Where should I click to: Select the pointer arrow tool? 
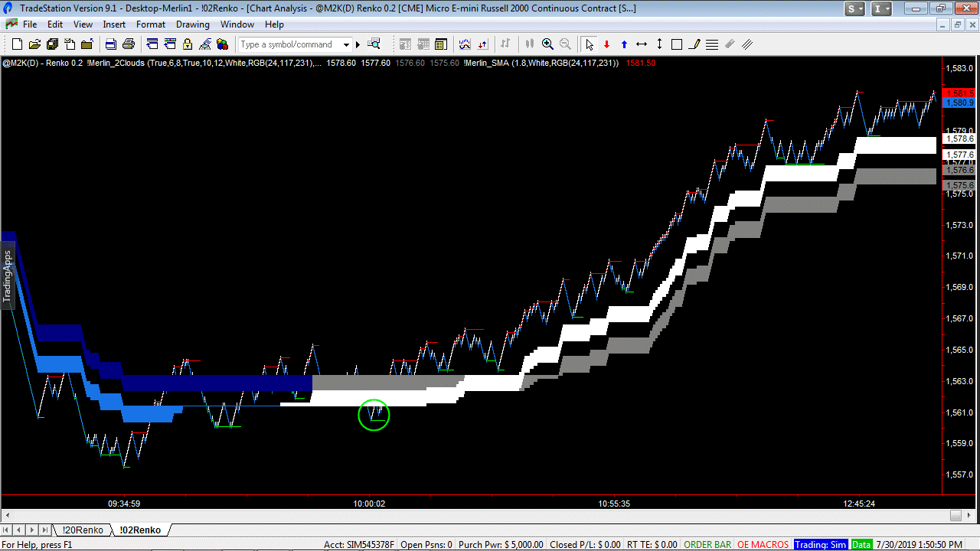pyautogui.click(x=589, y=44)
